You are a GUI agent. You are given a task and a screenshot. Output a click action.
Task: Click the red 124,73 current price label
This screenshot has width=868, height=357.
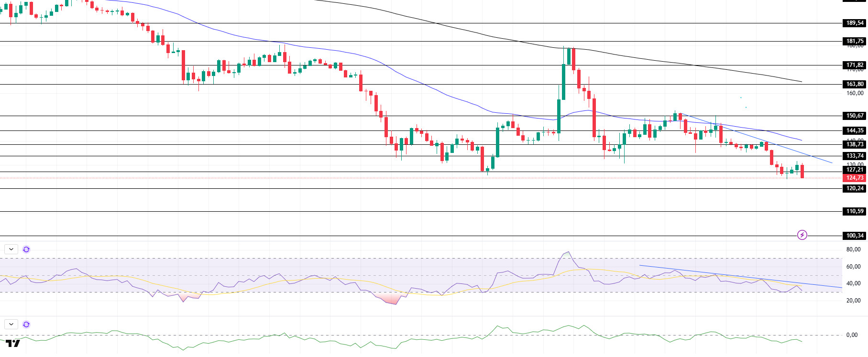[854, 178]
